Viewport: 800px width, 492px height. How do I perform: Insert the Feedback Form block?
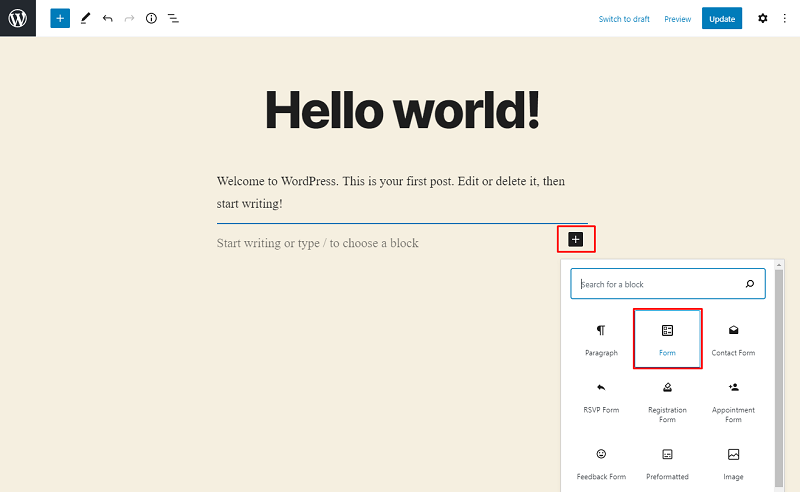click(x=601, y=464)
